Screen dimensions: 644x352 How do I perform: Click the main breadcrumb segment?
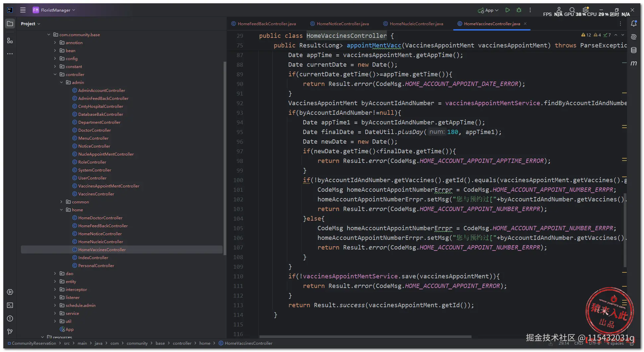pyautogui.click(x=82, y=343)
